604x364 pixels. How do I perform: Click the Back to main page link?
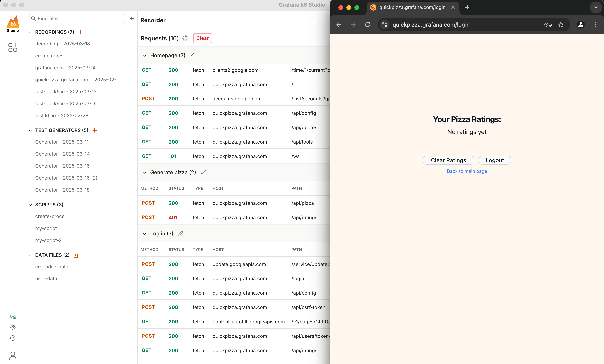point(467,171)
